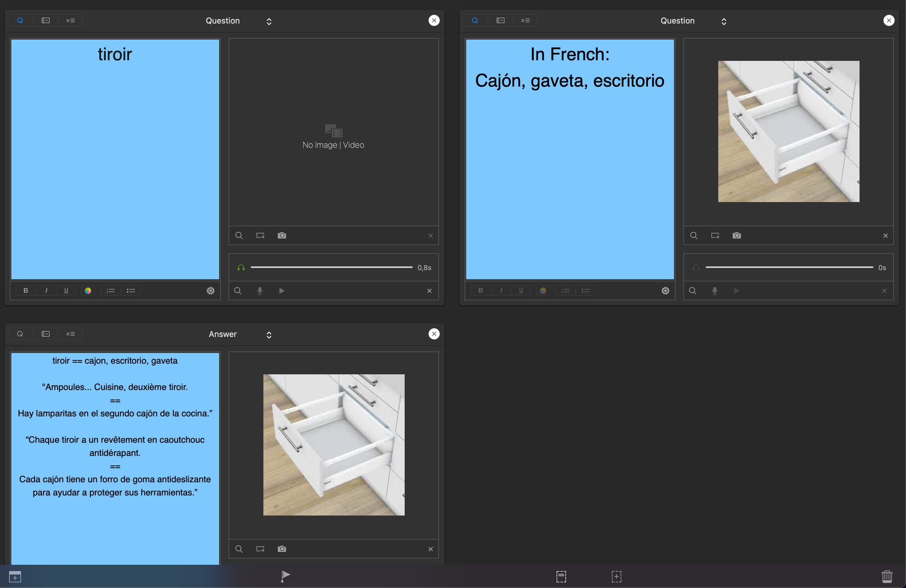906x588 pixels.
Task: Add a new image via the screenshot-add icon
Action: [260, 235]
